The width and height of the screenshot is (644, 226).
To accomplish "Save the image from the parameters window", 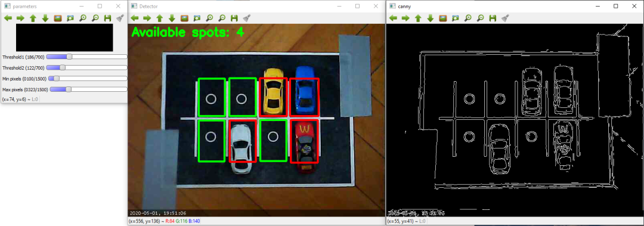I will (107, 18).
